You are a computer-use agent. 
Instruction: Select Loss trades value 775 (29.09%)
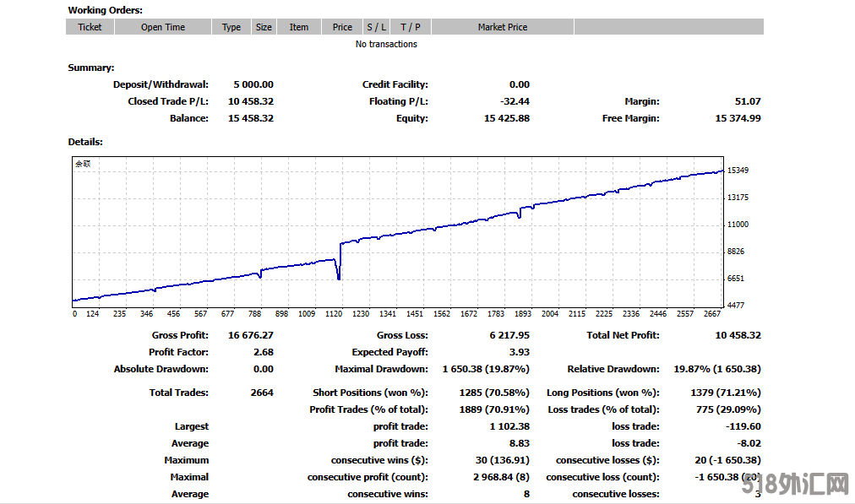(x=728, y=409)
